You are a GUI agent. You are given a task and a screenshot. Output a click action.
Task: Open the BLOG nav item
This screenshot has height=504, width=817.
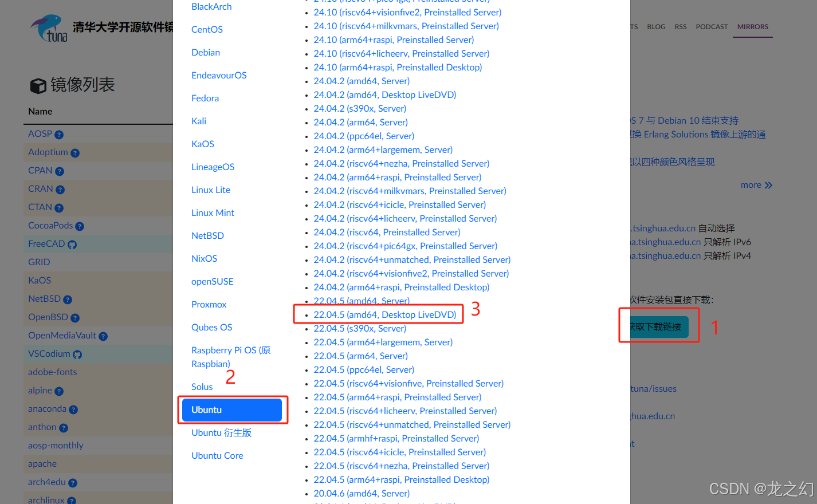pos(656,27)
